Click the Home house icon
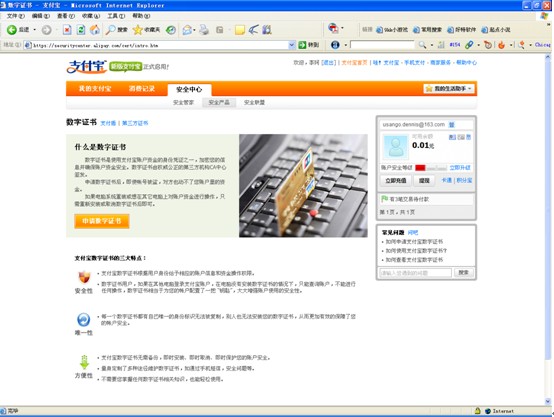The image size is (554, 417). pyautogui.click(x=95, y=30)
